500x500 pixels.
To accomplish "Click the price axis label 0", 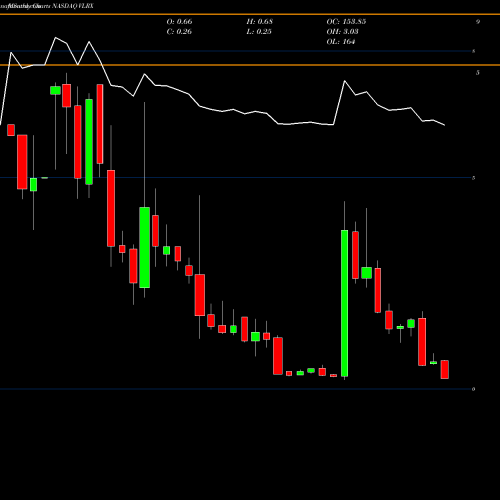I will tap(473, 389).
